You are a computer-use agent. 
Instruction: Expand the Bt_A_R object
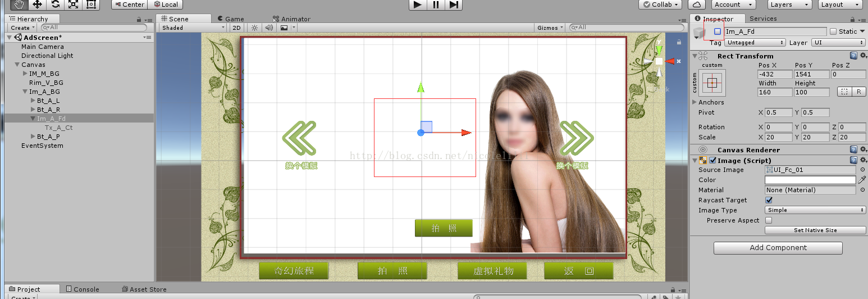(x=33, y=110)
